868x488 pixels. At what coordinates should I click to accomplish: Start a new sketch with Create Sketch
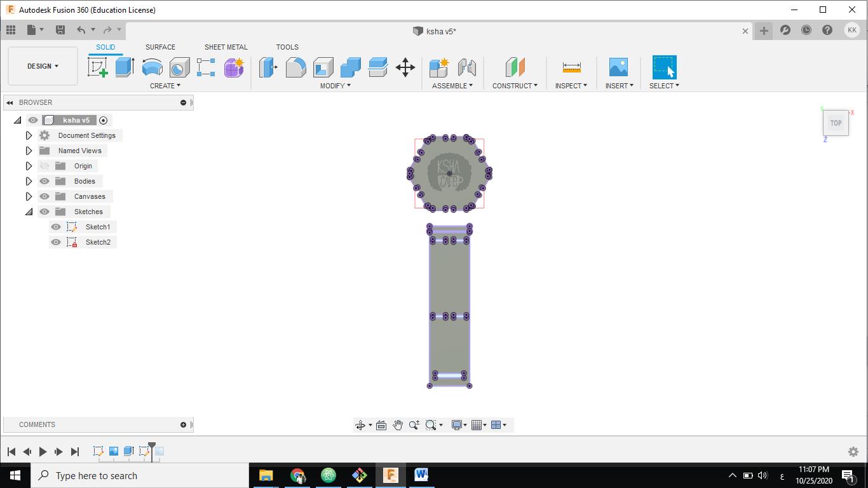pos(98,67)
